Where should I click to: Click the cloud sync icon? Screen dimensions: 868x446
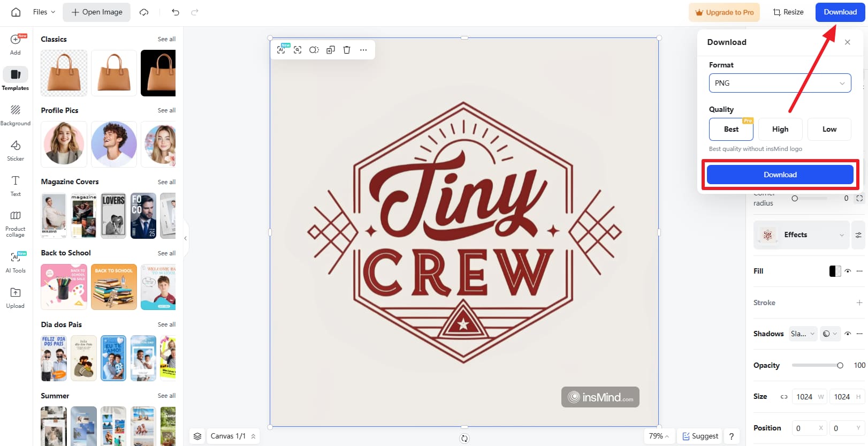click(x=144, y=12)
